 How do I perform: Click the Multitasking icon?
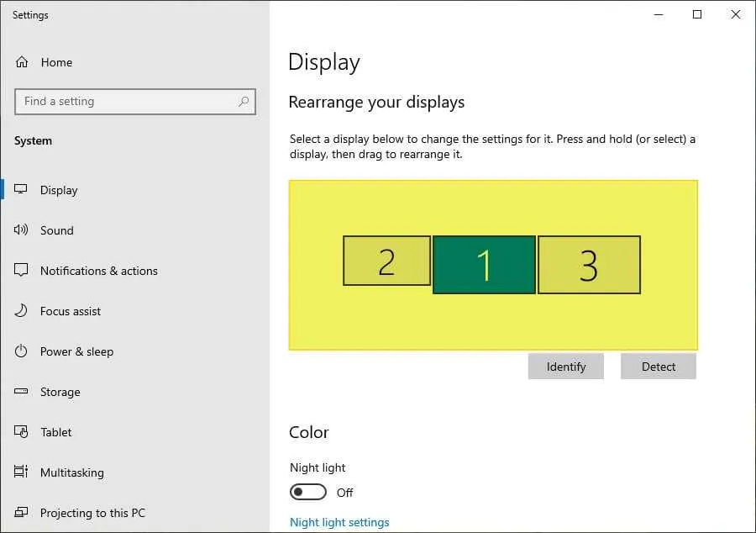21,472
